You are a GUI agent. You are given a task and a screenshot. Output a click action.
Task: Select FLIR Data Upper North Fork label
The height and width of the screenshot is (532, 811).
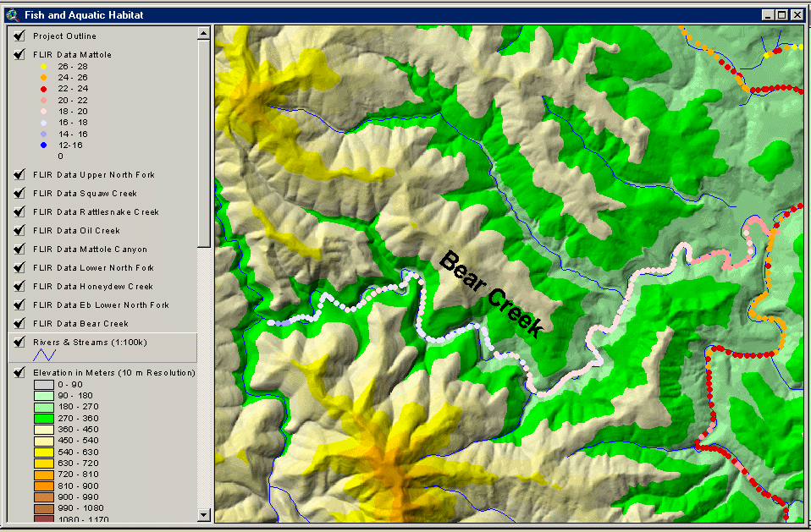[x=94, y=175]
